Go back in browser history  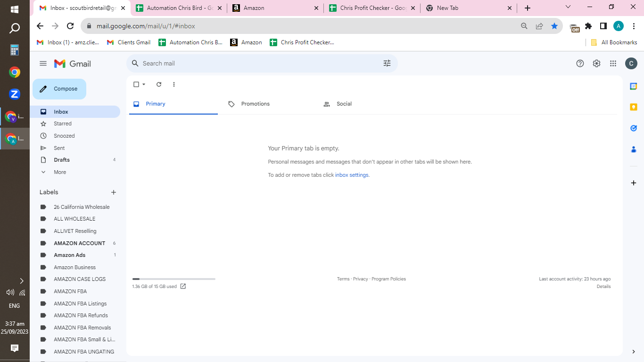(x=40, y=26)
